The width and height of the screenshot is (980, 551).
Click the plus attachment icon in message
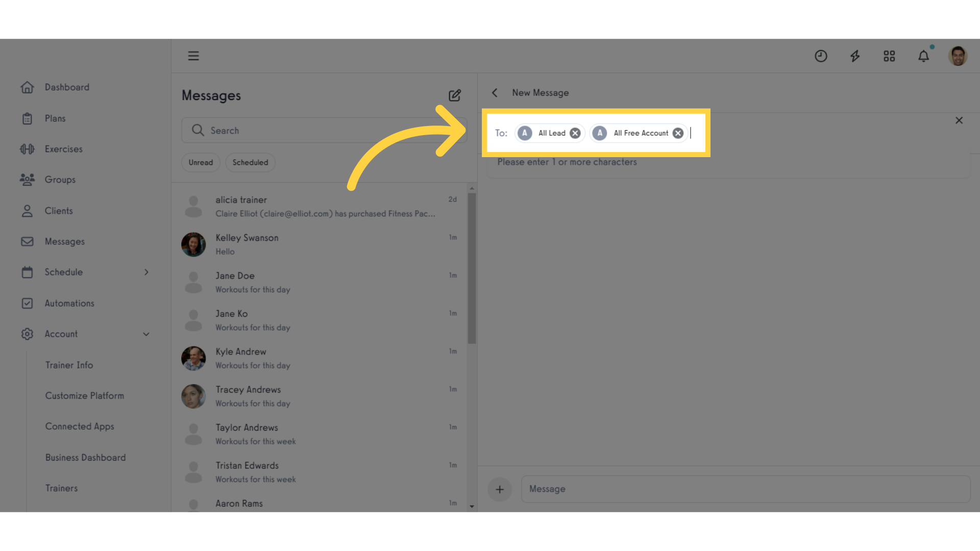pos(499,489)
